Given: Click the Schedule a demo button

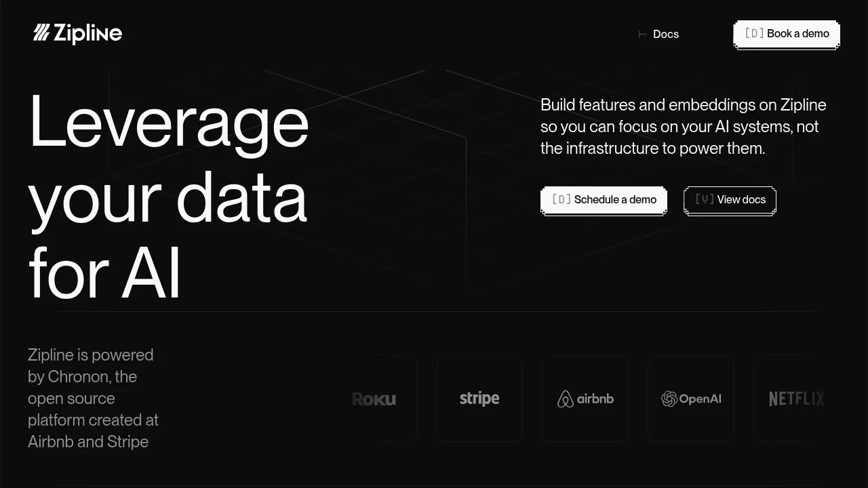Looking at the screenshot, I should coord(604,200).
